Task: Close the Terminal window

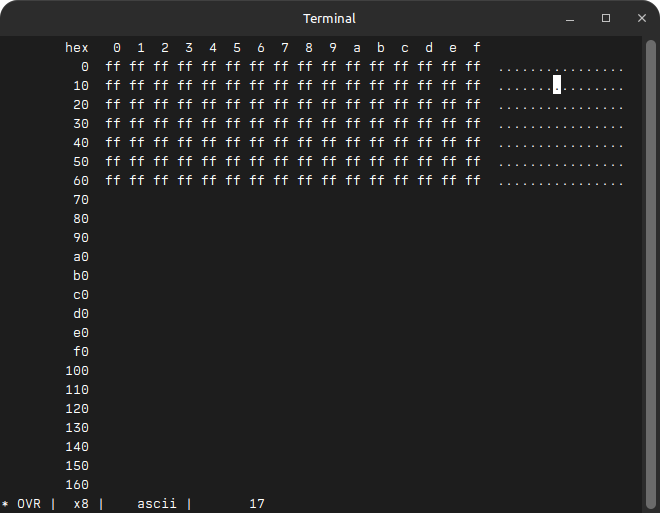Action: 640,18
